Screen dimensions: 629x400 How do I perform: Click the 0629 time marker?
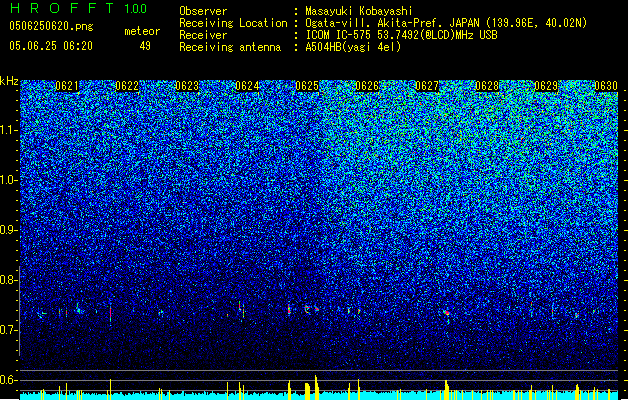point(546,86)
